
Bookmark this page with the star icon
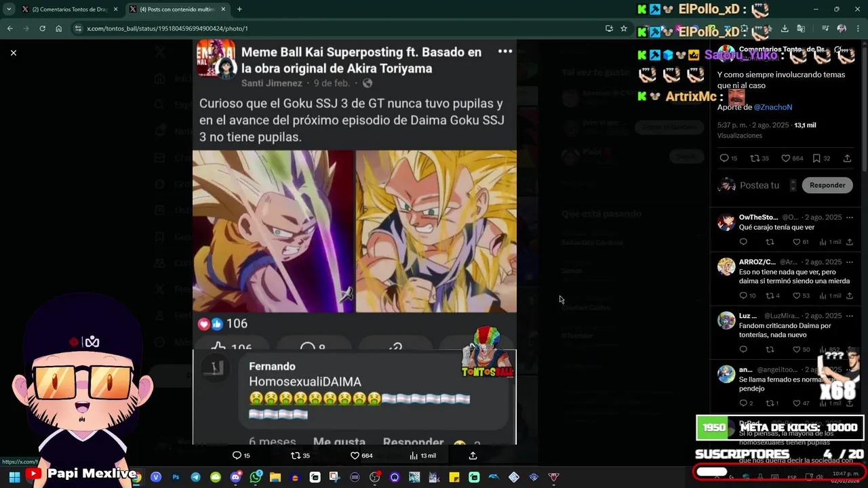click(624, 28)
